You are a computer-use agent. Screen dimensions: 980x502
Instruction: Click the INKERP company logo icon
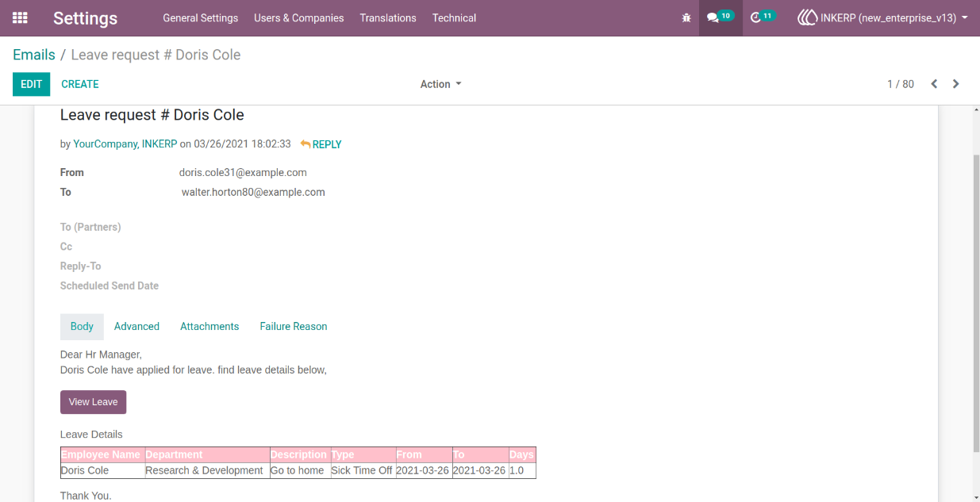click(x=807, y=17)
